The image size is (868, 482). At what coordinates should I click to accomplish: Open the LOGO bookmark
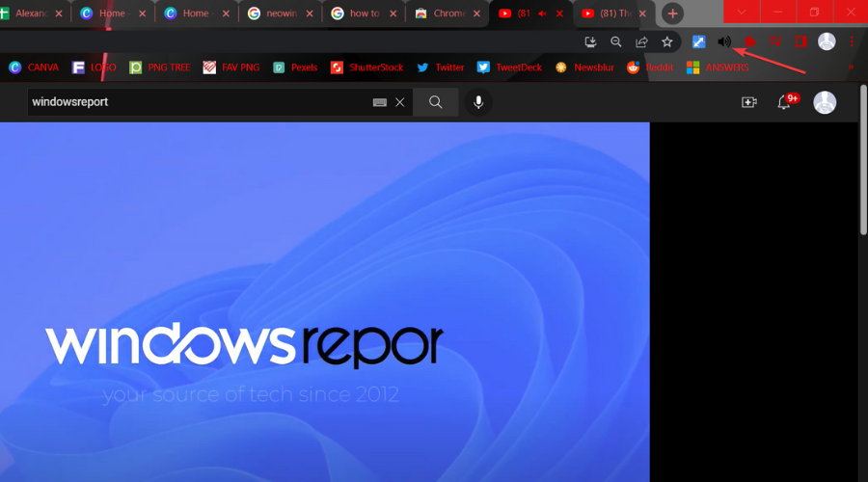coord(95,67)
